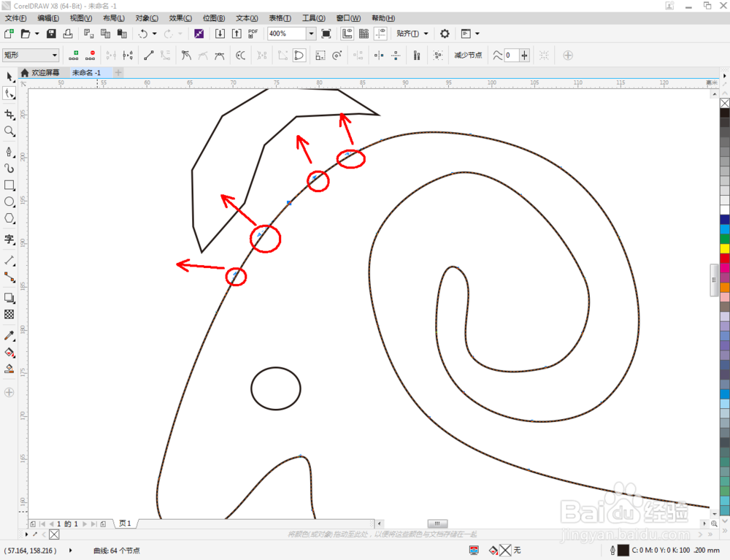Click the Import icon

(x=220, y=34)
